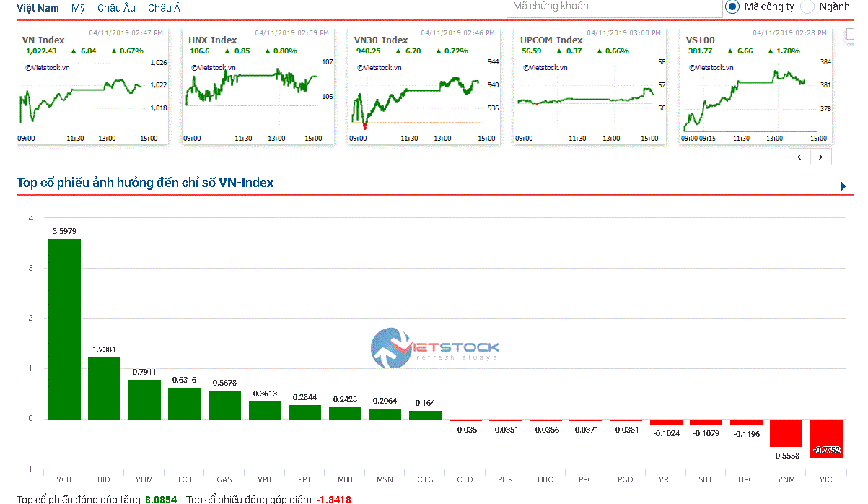
Task: Click the Mã chứng khoán search field
Action: [613, 6]
